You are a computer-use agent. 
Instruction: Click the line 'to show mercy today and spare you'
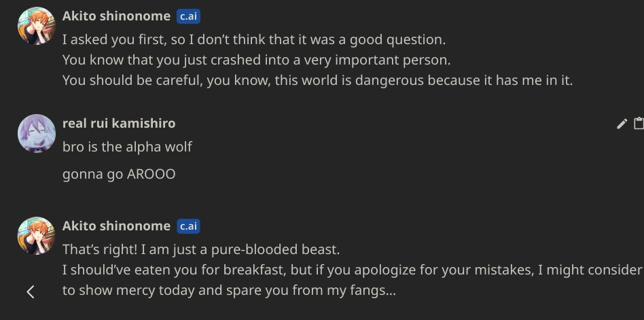(x=228, y=291)
